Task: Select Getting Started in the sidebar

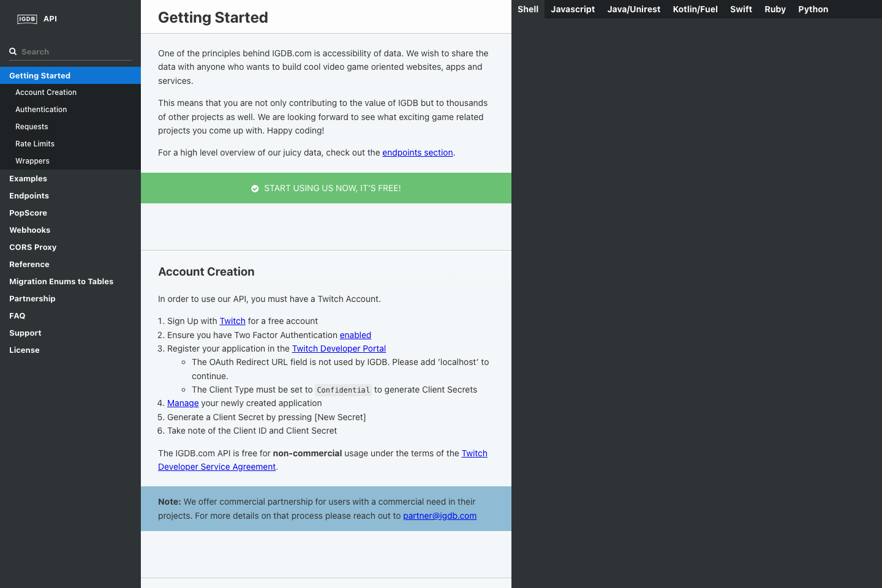Action: (40, 75)
